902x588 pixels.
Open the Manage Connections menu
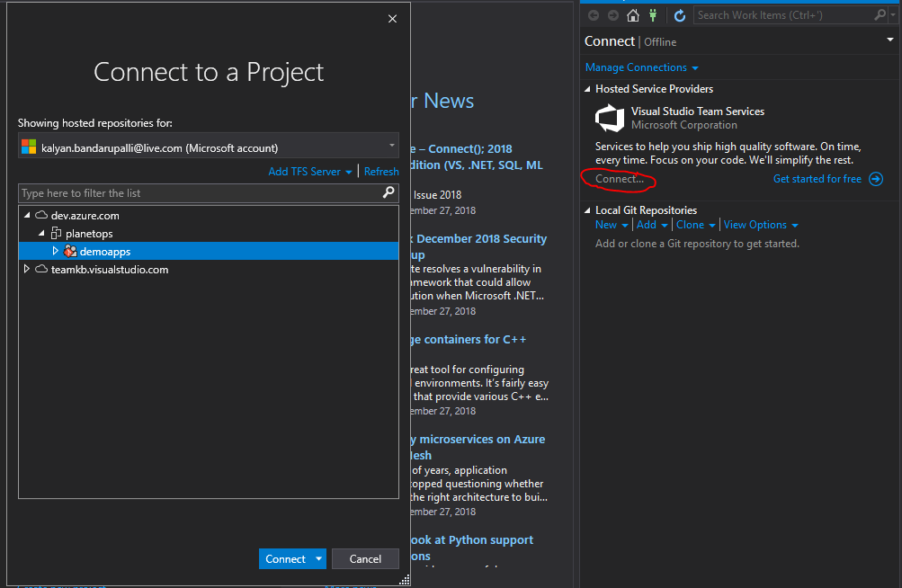point(641,67)
